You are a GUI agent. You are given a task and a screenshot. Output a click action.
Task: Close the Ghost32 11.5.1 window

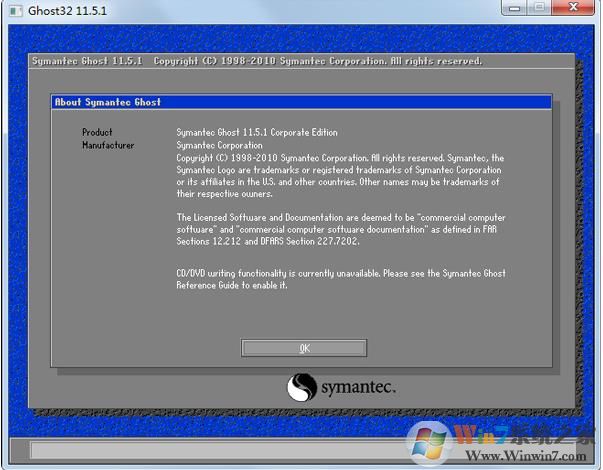572,8
